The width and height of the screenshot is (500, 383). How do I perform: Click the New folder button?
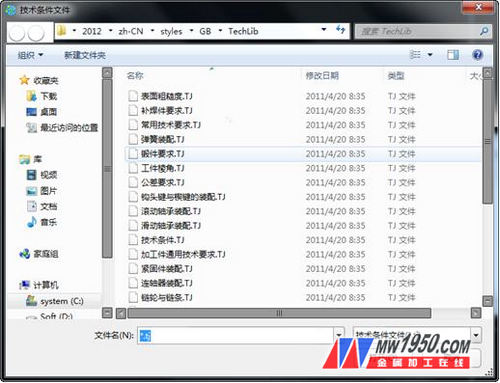(x=85, y=55)
